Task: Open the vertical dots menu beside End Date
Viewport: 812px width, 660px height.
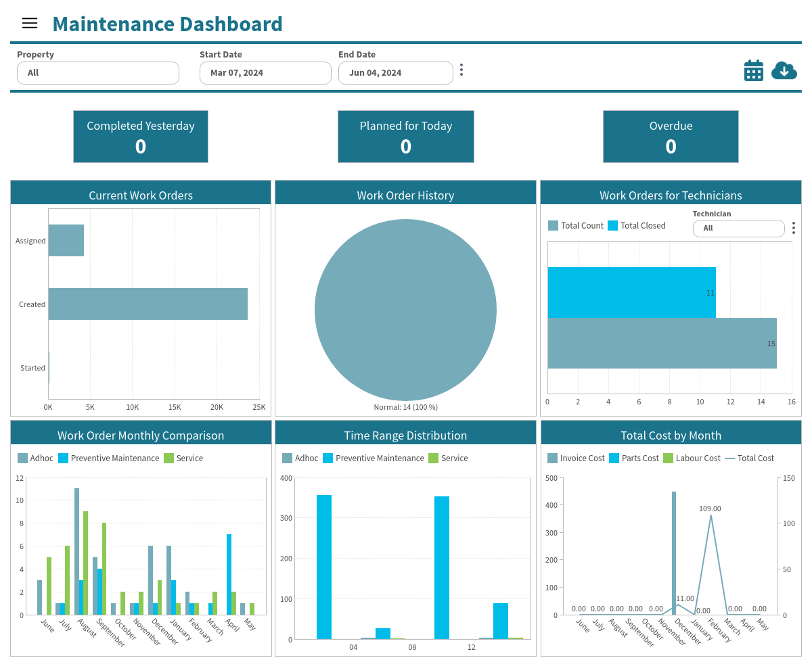Action: 461,70
